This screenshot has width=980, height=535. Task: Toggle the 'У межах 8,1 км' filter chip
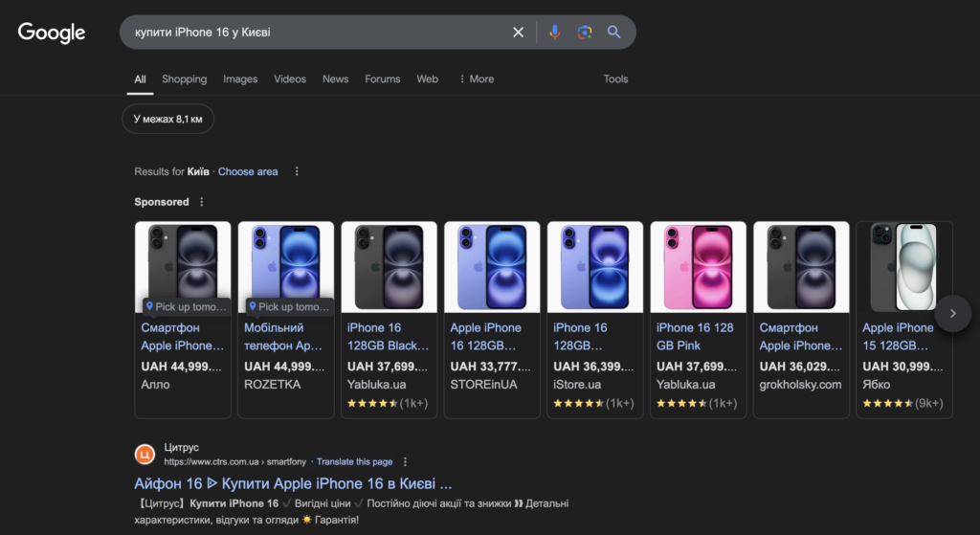point(168,119)
